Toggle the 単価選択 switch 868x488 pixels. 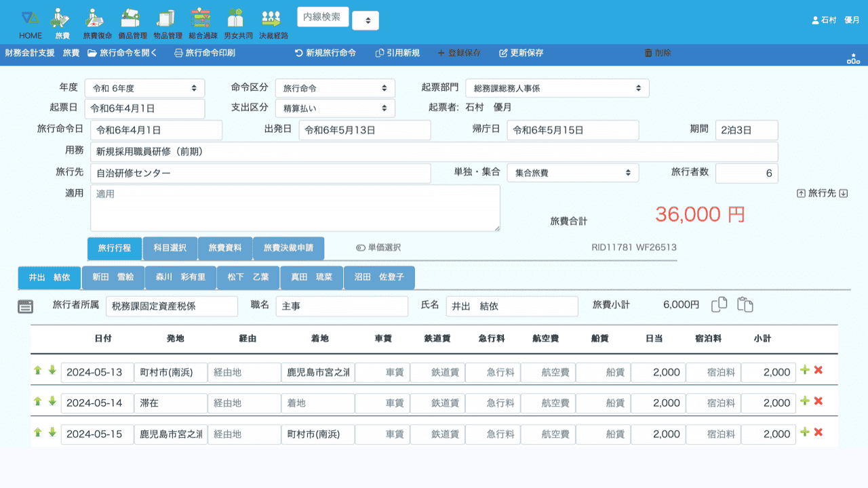(x=361, y=248)
